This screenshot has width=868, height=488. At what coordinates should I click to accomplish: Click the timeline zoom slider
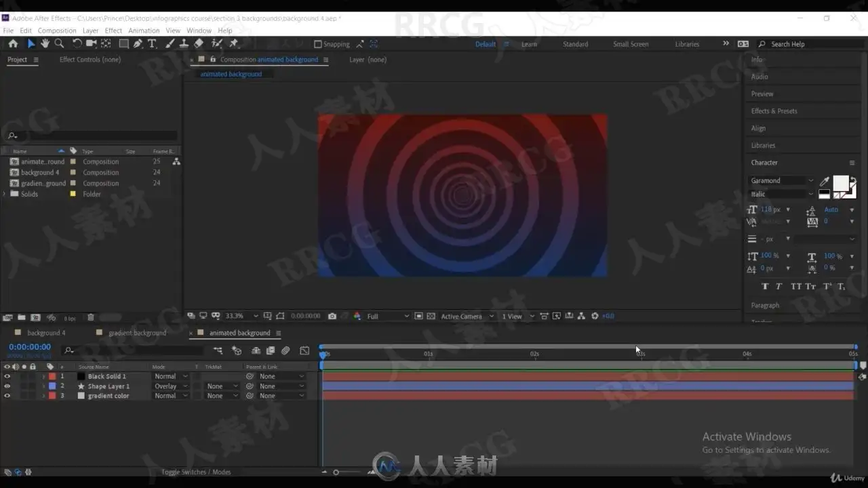click(x=346, y=472)
